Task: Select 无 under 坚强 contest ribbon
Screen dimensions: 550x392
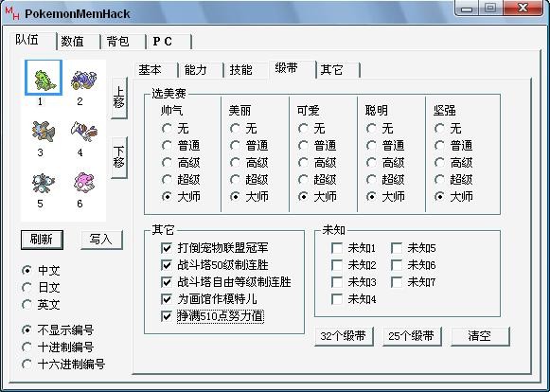Action: click(448, 129)
